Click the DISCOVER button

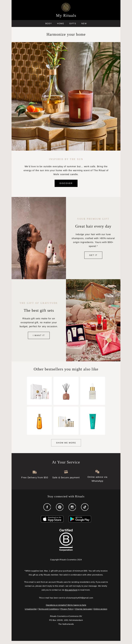(x=66, y=183)
